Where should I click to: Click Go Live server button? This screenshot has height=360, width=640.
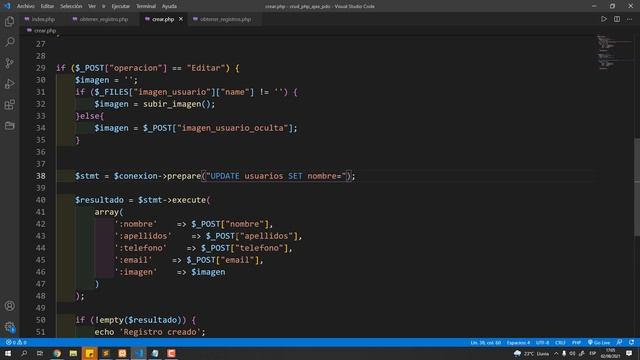(x=599, y=342)
